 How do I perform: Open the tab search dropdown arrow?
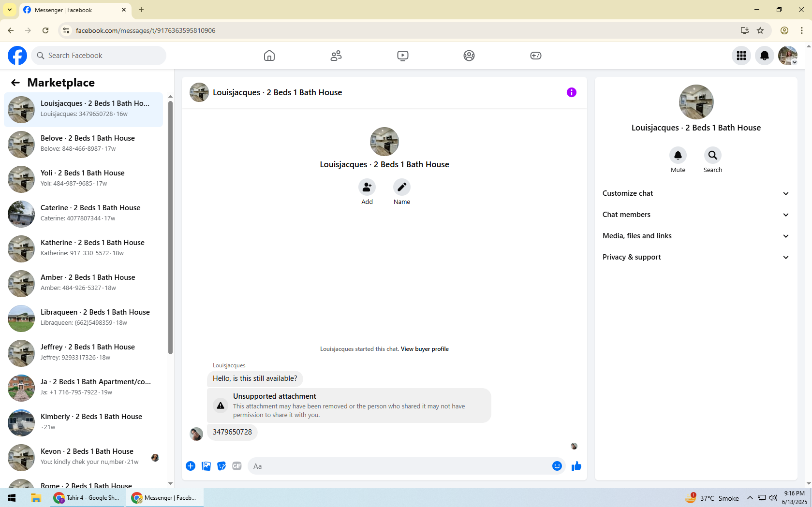pos(10,10)
